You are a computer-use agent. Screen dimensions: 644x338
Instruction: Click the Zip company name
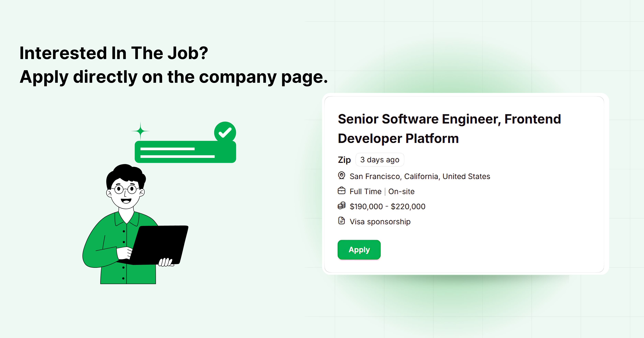(x=344, y=160)
